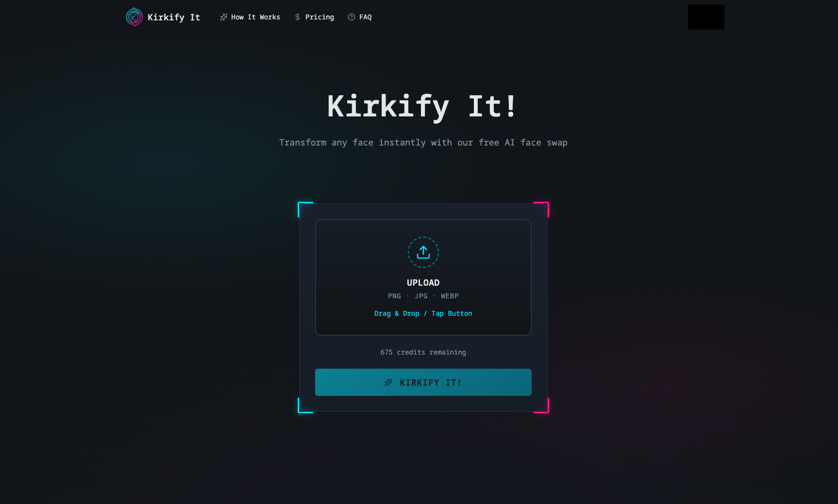Viewport: 838px width, 504px height.
Task: Click the sparkle icon inside the KIRKIFY IT button
Action: (x=388, y=382)
